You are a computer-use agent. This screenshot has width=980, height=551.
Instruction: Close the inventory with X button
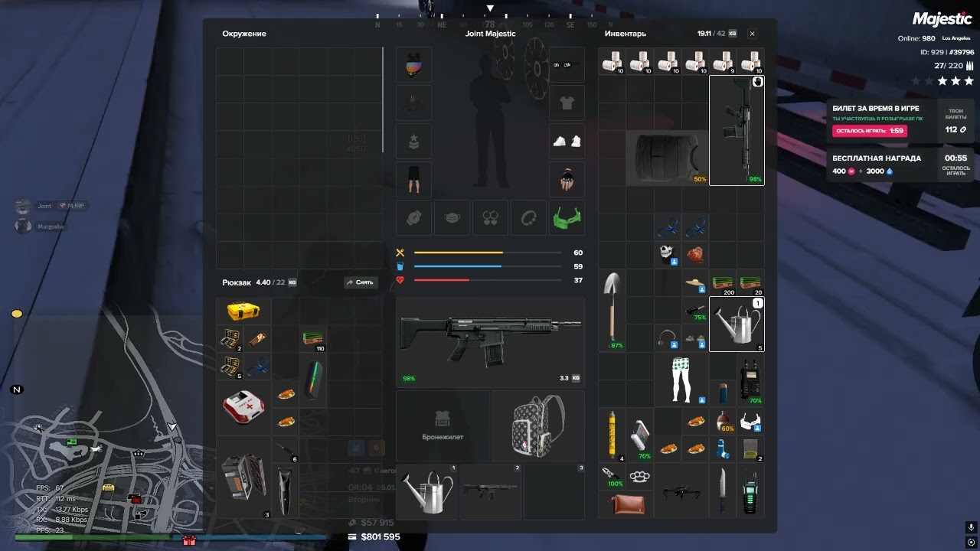pyautogui.click(x=752, y=34)
